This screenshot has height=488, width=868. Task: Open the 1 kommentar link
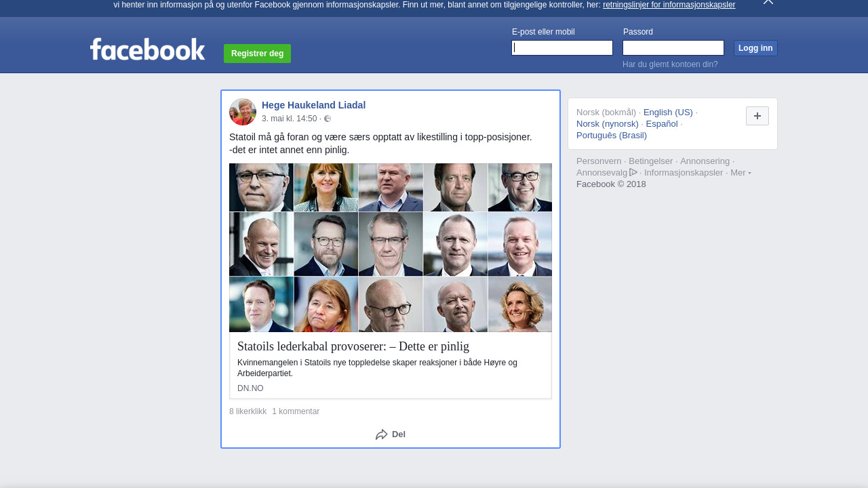pyautogui.click(x=296, y=411)
